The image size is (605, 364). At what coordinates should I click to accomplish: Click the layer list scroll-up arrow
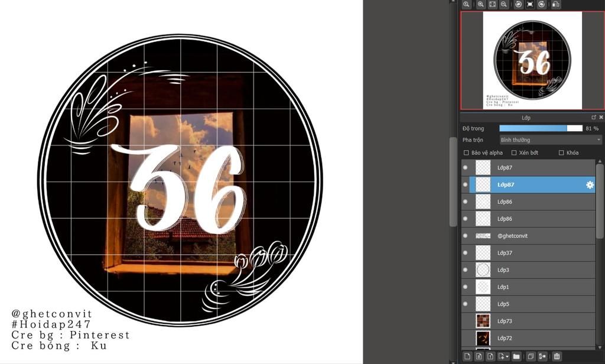point(600,161)
